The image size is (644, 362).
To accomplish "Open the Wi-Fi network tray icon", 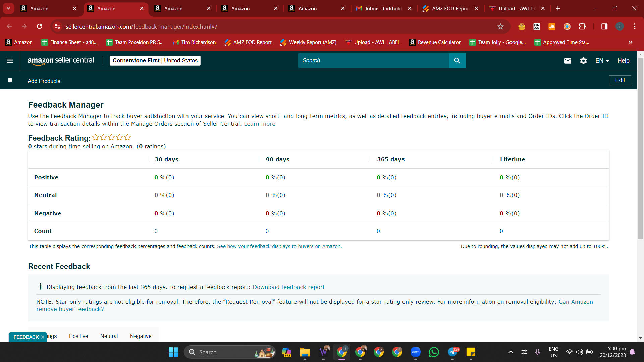I will (x=569, y=352).
